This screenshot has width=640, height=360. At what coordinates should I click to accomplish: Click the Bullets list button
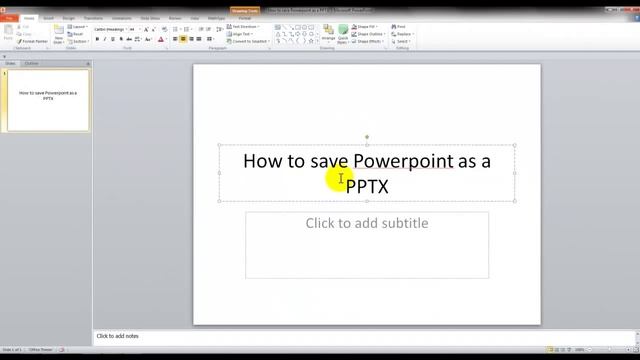click(176, 29)
